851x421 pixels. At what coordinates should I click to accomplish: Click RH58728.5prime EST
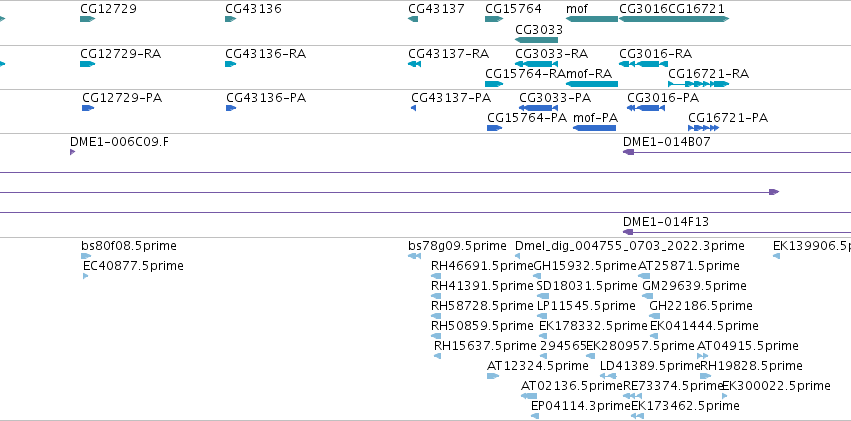(436, 316)
